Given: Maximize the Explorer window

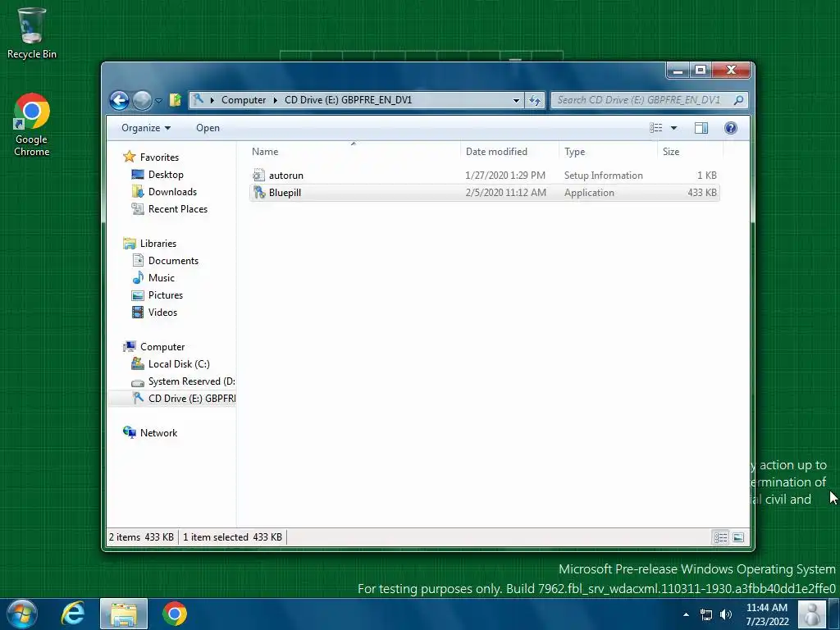Looking at the screenshot, I should tap(701, 71).
